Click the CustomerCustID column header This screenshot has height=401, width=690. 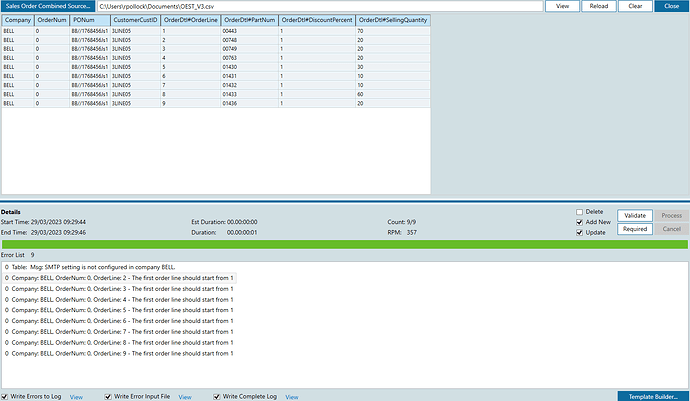135,20
